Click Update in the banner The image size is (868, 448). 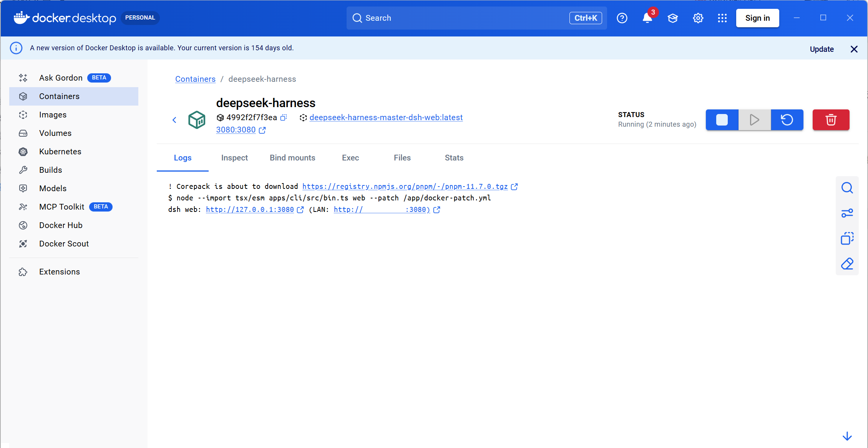(x=822, y=49)
